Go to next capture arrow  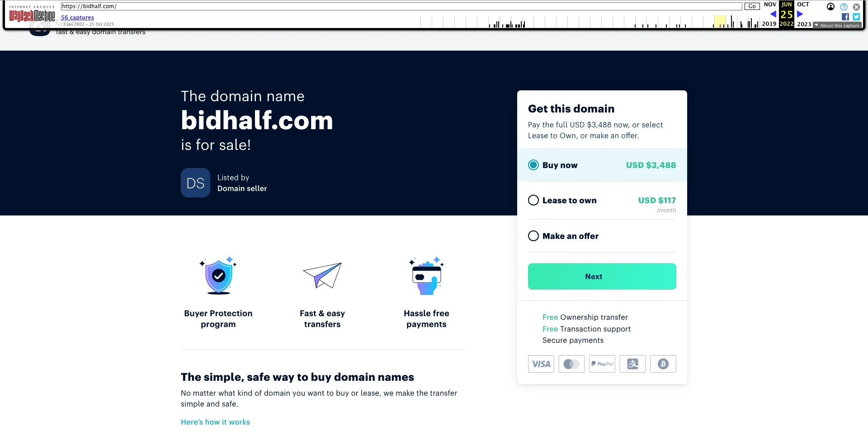coord(800,14)
